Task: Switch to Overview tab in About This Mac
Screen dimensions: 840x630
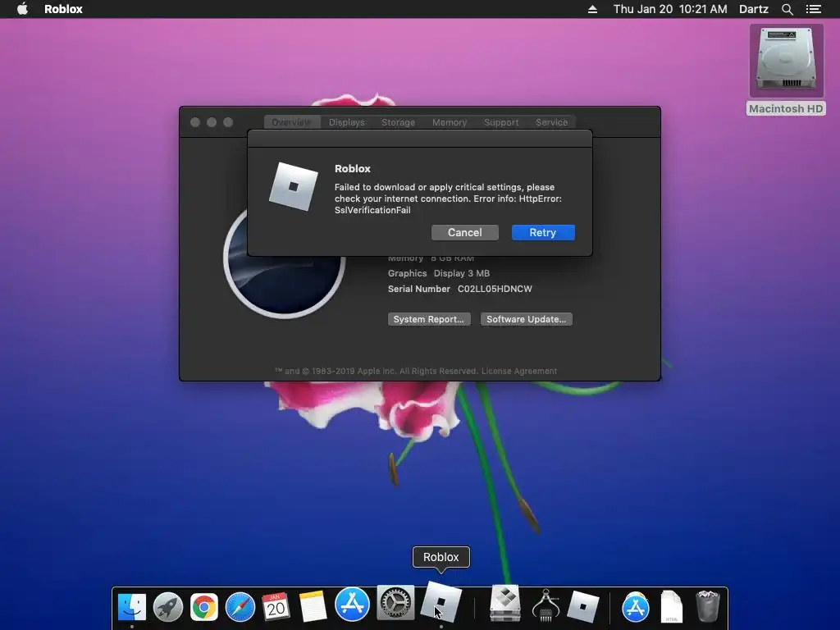Action: [292, 122]
